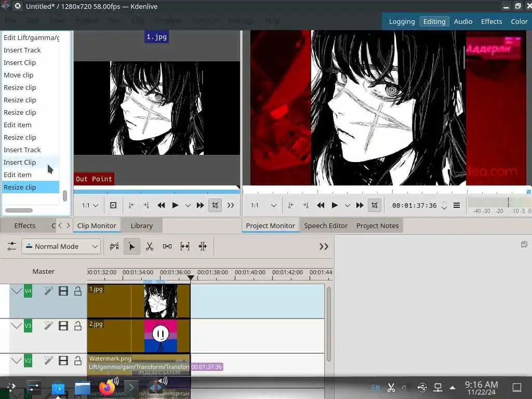532x399 pixels.
Task: Toggle edit mode icon in Project Monitor
Action: point(375,205)
